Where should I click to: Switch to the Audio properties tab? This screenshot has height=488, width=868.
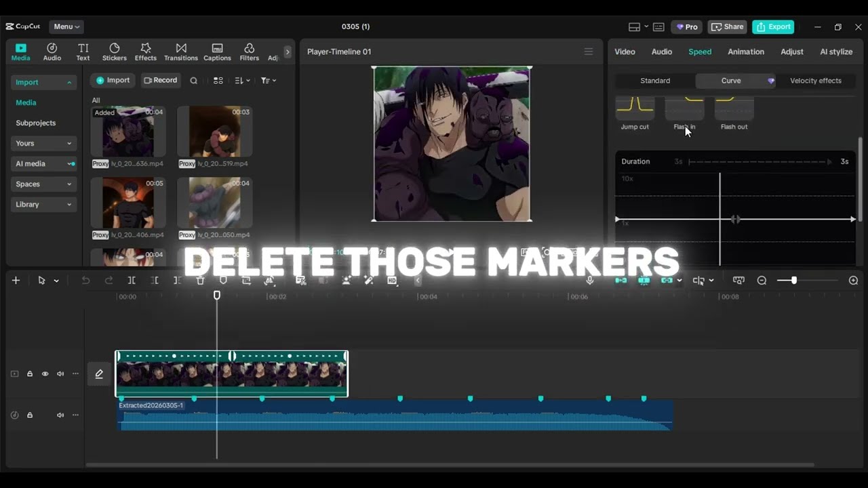662,52
